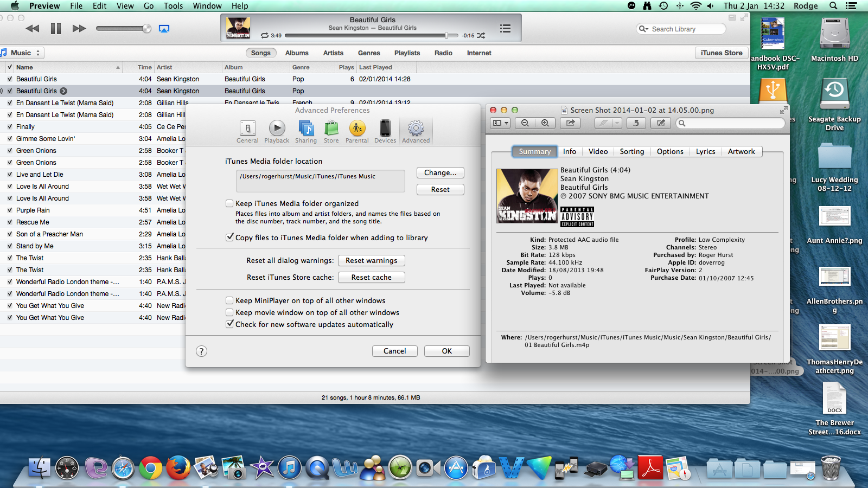Click the Up Next list icon
Image resolution: width=868 pixels, height=488 pixels.
point(505,29)
